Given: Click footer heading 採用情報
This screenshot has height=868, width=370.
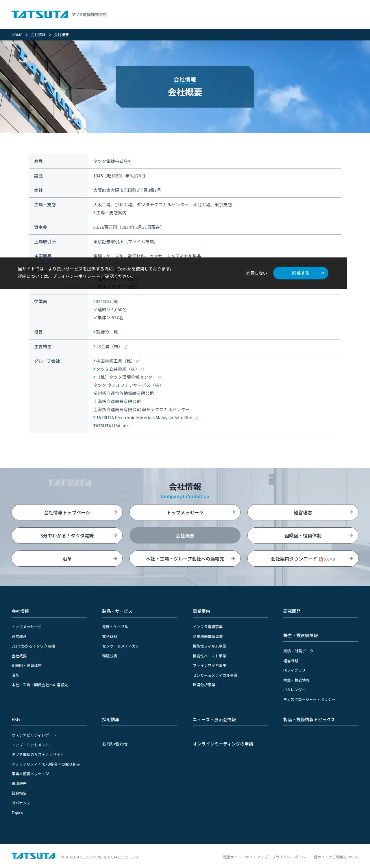Looking at the screenshot, I should (x=111, y=719).
